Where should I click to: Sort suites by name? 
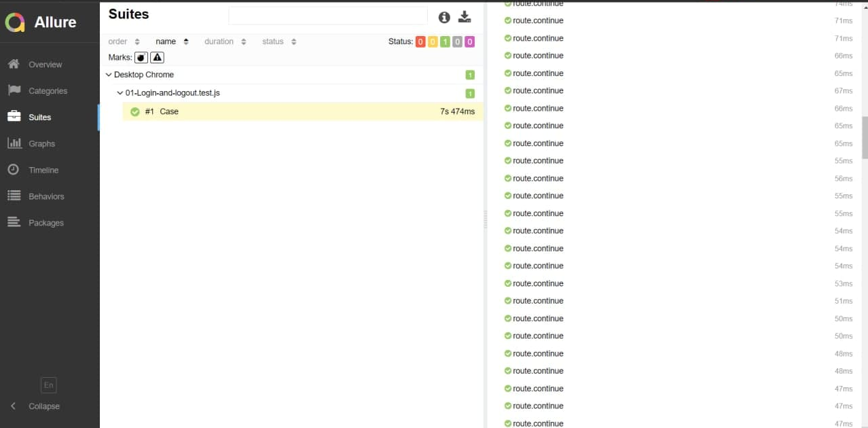[172, 41]
